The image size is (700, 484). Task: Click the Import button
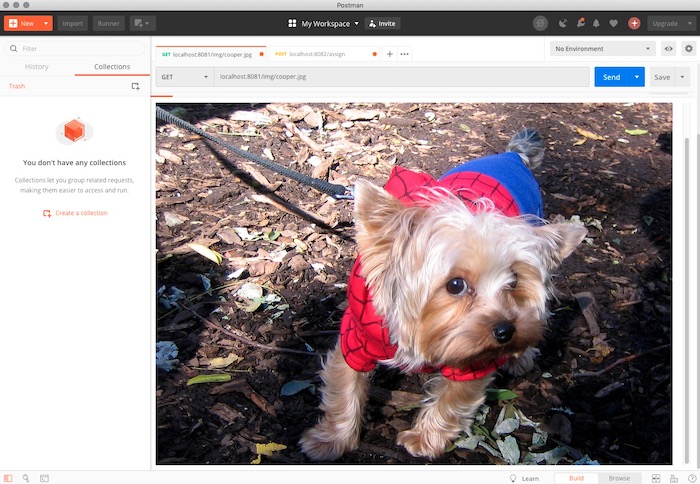point(72,23)
